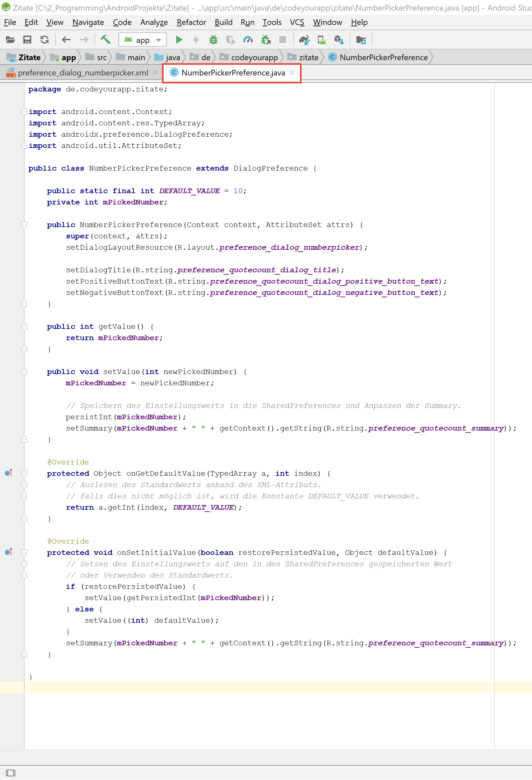This screenshot has height=780, width=532.
Task: Click the Save All floppy icon
Action: (x=27, y=40)
